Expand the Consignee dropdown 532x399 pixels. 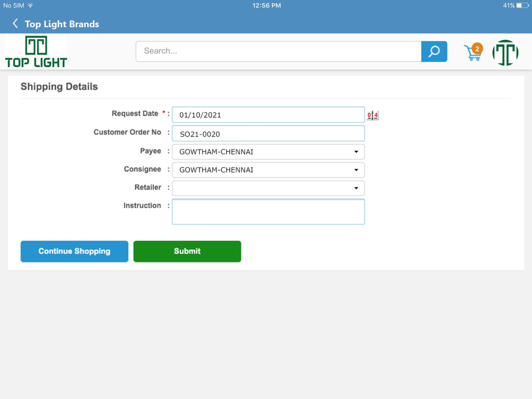click(x=268, y=170)
